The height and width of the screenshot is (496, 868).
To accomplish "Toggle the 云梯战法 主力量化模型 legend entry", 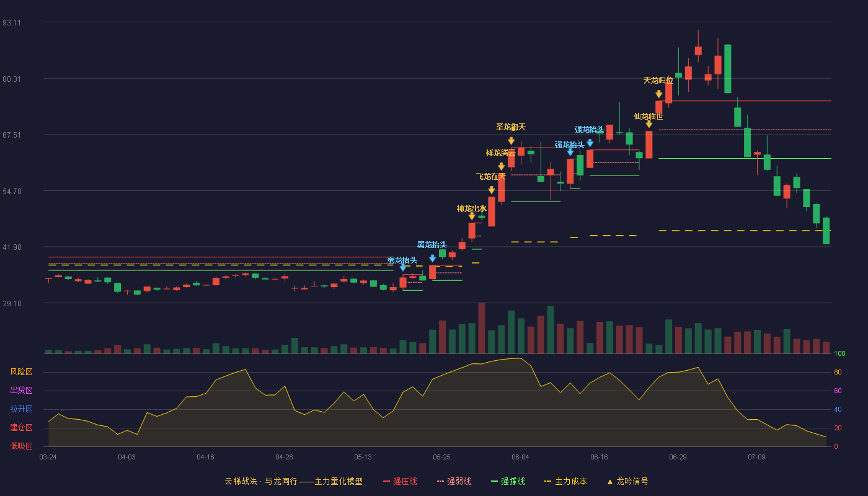I will click(294, 481).
